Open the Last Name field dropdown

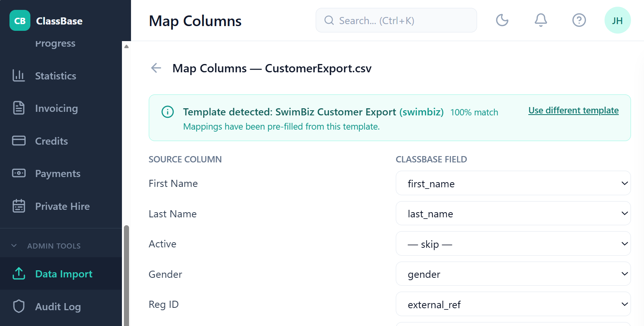(513, 213)
